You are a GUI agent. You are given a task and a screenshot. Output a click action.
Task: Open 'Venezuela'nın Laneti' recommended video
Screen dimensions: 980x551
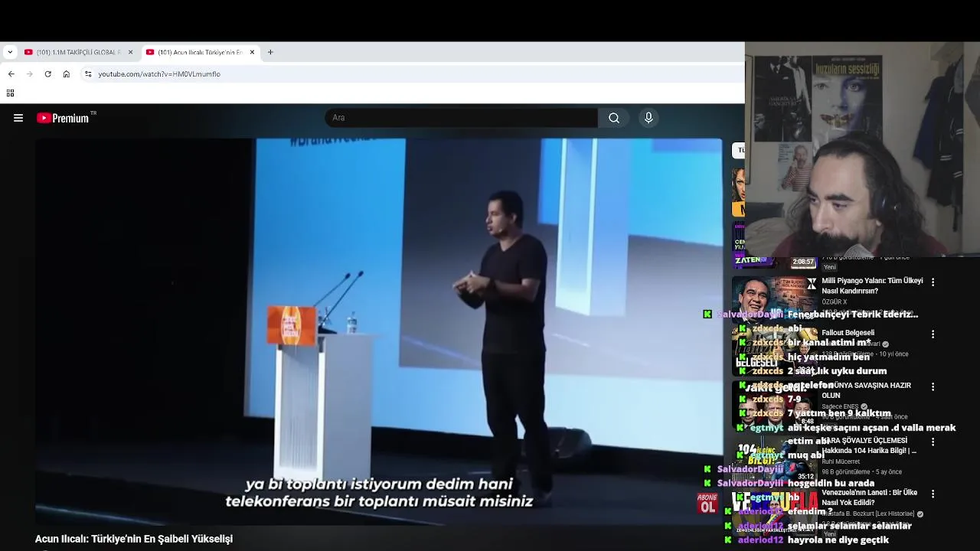point(870,497)
